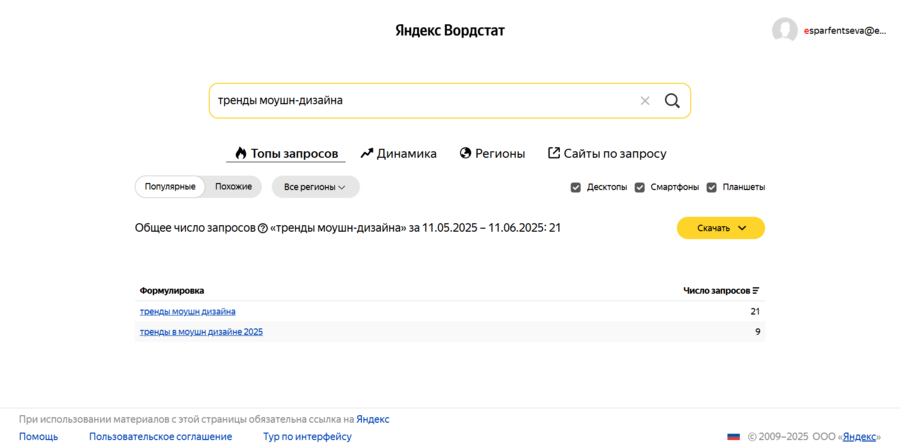900x445 pixels.
Task: Open the Сайты по запросу tab
Action: coord(607,154)
